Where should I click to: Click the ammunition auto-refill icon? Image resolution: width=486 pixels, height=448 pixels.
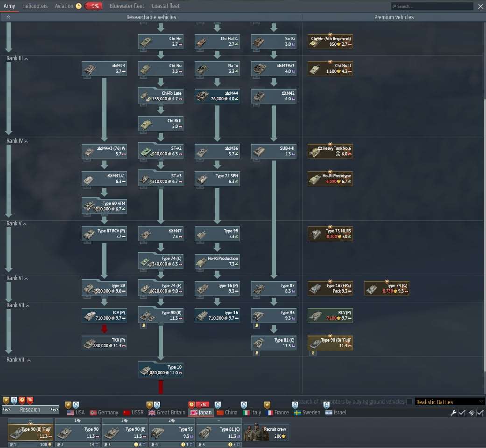click(471, 413)
